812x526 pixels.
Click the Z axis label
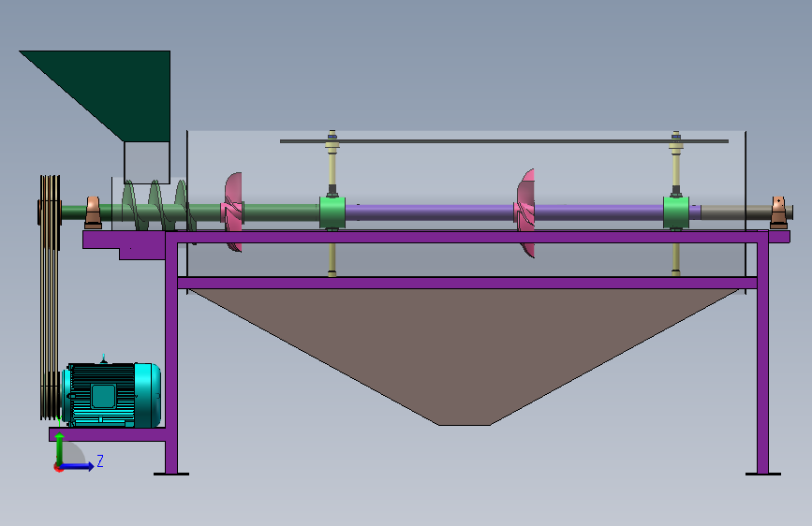click(x=100, y=460)
